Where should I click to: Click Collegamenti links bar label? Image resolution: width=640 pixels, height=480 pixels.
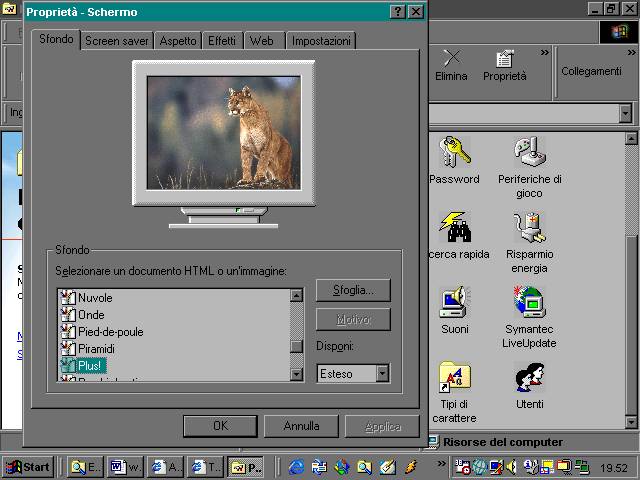tap(591, 71)
